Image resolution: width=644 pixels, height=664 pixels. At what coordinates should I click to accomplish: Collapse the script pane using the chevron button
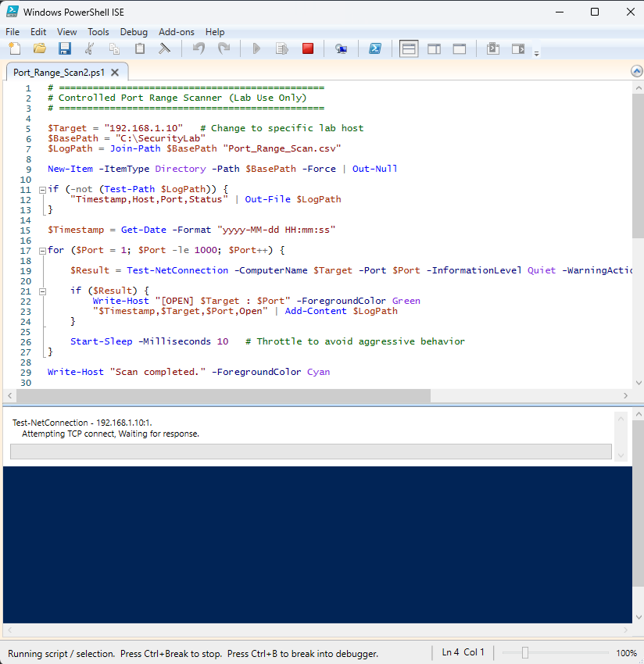pos(636,71)
